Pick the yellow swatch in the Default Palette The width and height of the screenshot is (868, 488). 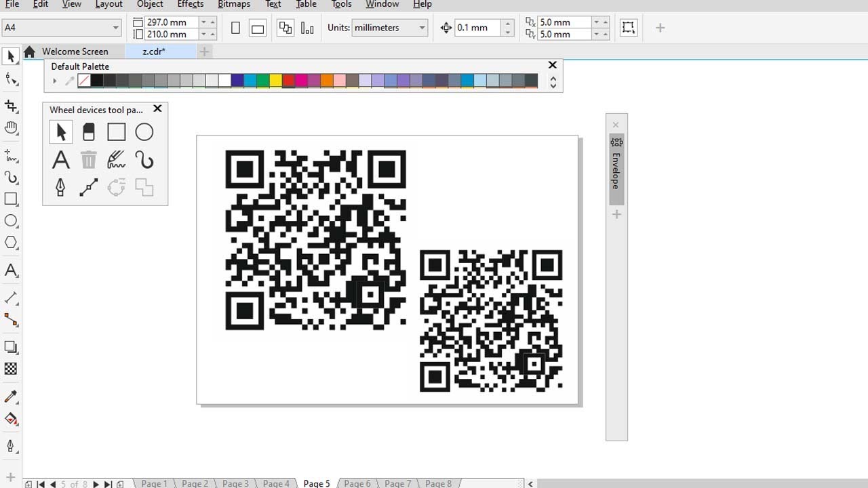tap(275, 81)
